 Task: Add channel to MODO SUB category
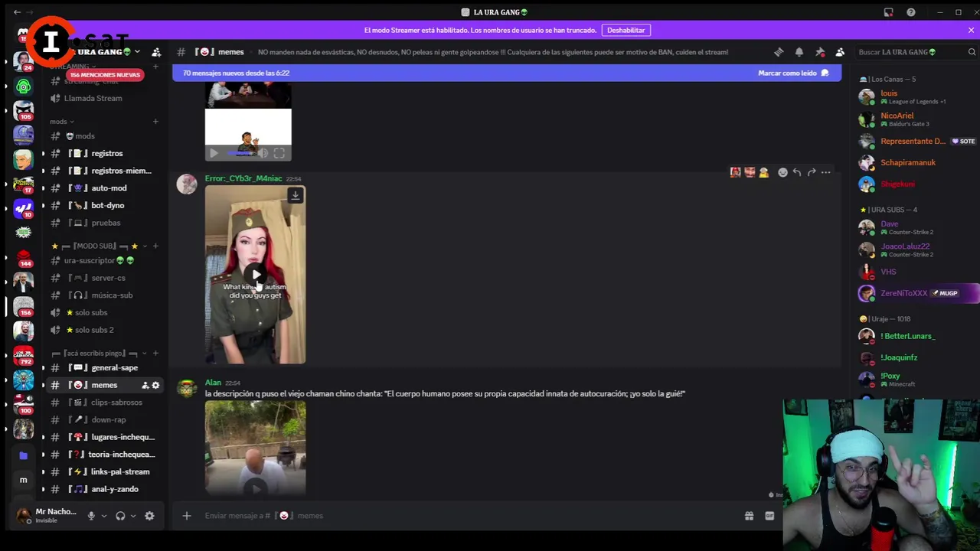(x=155, y=246)
